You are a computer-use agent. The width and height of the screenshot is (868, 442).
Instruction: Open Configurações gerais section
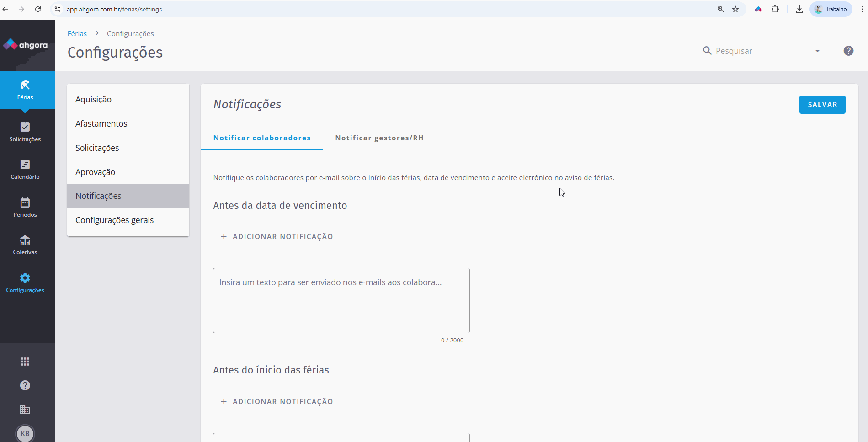[128, 220]
